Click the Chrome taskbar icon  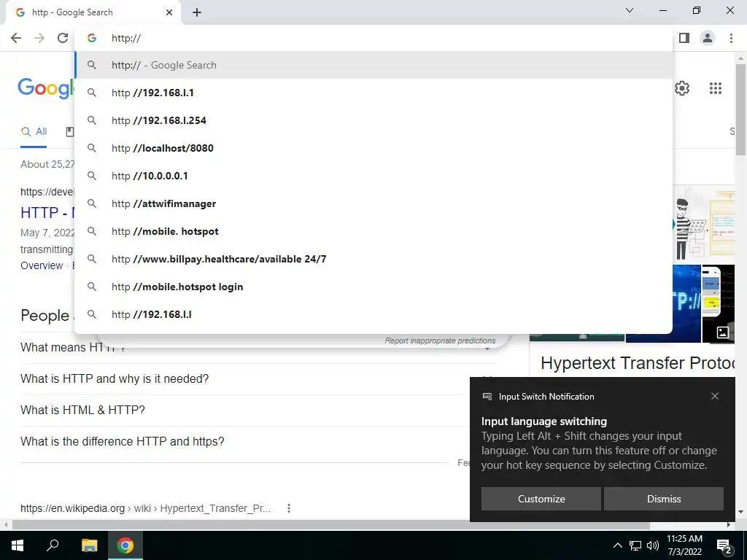pyautogui.click(x=125, y=545)
